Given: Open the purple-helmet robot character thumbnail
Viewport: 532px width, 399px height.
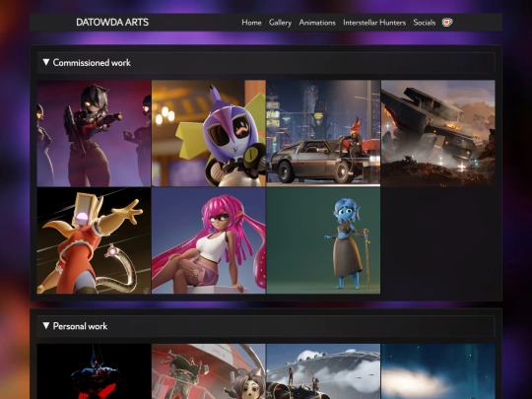Looking at the screenshot, I should pyautogui.click(x=209, y=133).
